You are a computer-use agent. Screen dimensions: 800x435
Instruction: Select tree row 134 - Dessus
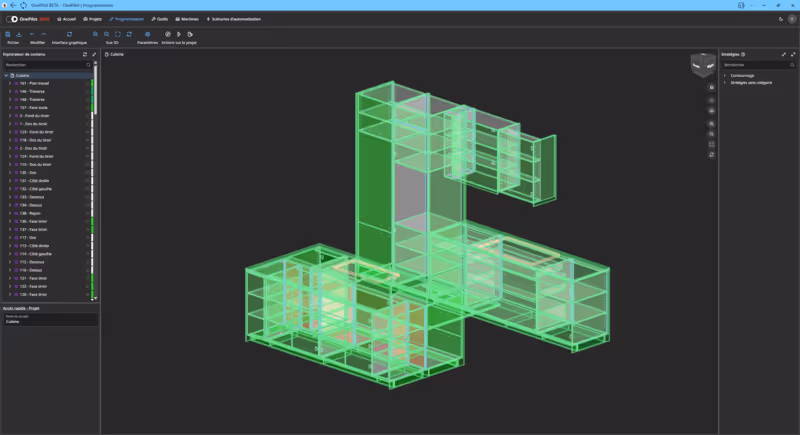coord(46,205)
